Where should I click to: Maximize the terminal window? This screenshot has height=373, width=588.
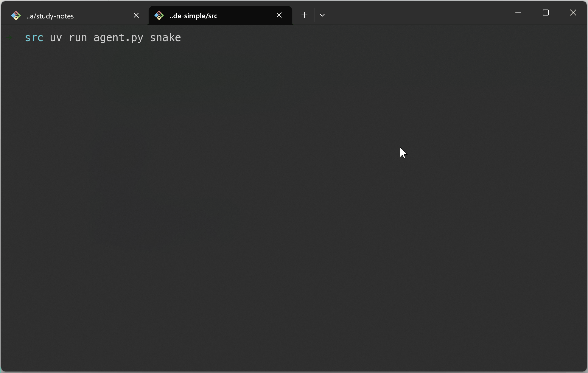tap(545, 13)
